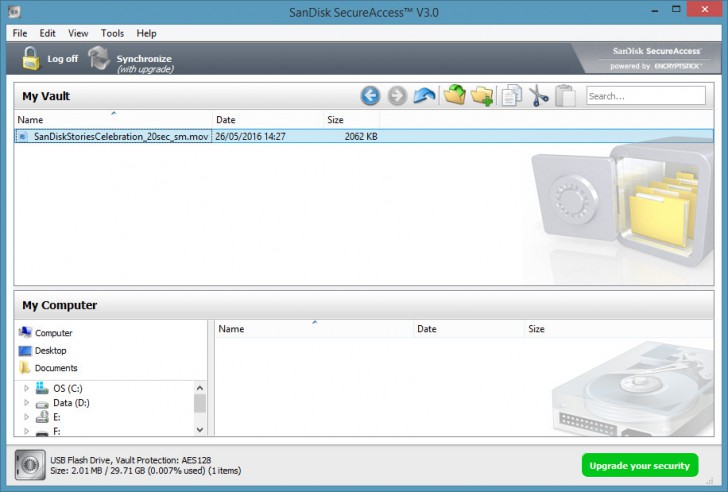Click the scissors cut icon
Image resolution: width=728 pixels, height=492 pixels.
pos(539,96)
